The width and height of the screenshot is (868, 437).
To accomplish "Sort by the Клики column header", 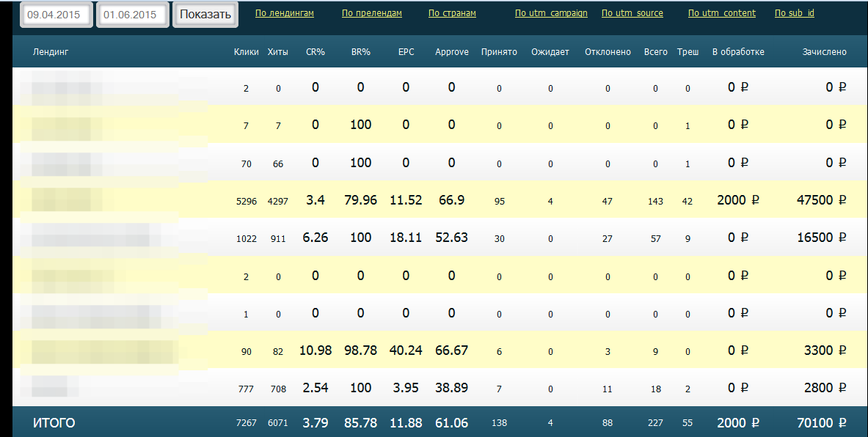I will click(246, 52).
